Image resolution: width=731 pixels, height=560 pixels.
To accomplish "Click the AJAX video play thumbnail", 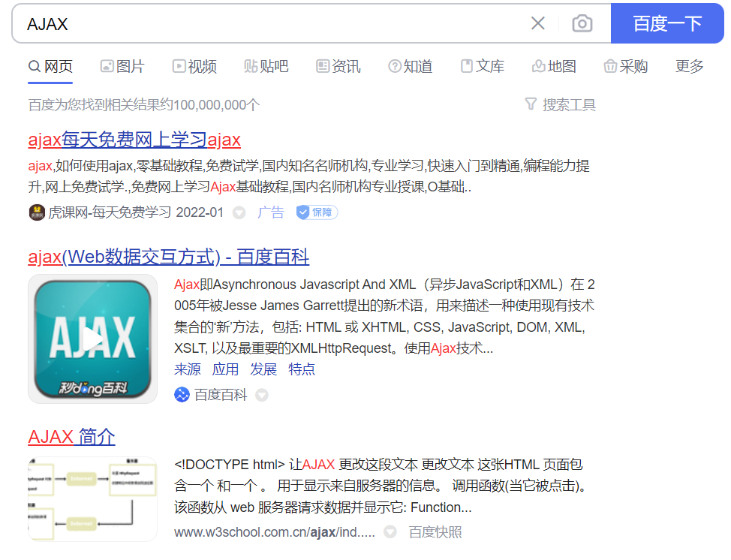I will [x=92, y=339].
